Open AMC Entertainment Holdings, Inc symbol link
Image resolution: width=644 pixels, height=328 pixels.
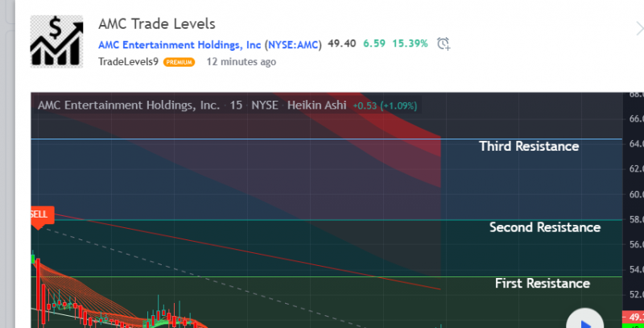pyautogui.click(x=180, y=44)
